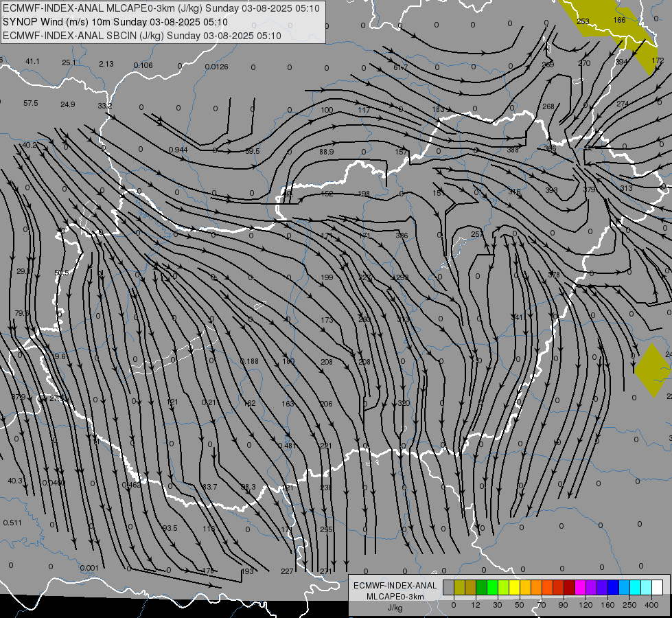The width and height of the screenshot is (672, 618).
Task: Click the map value '83.7'
Action: pyautogui.click(x=209, y=487)
